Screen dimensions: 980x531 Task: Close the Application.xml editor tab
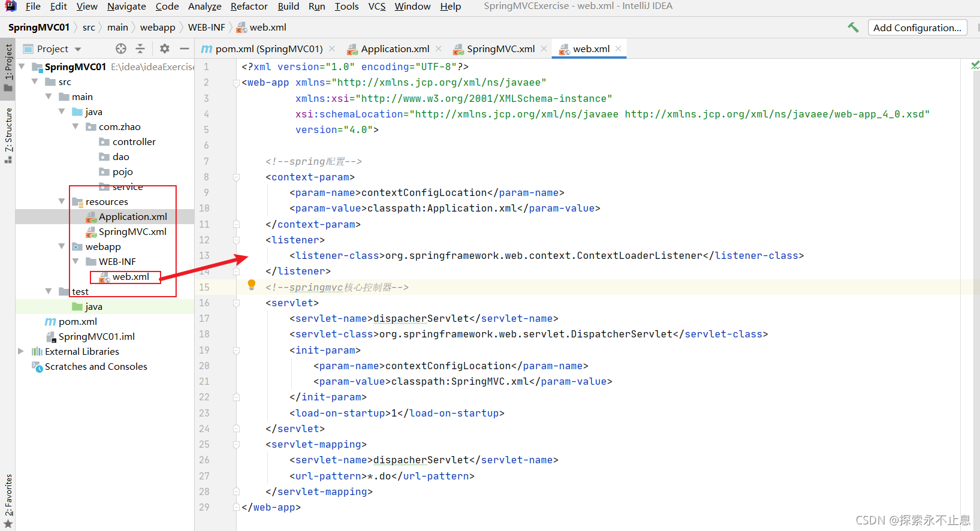(438, 49)
